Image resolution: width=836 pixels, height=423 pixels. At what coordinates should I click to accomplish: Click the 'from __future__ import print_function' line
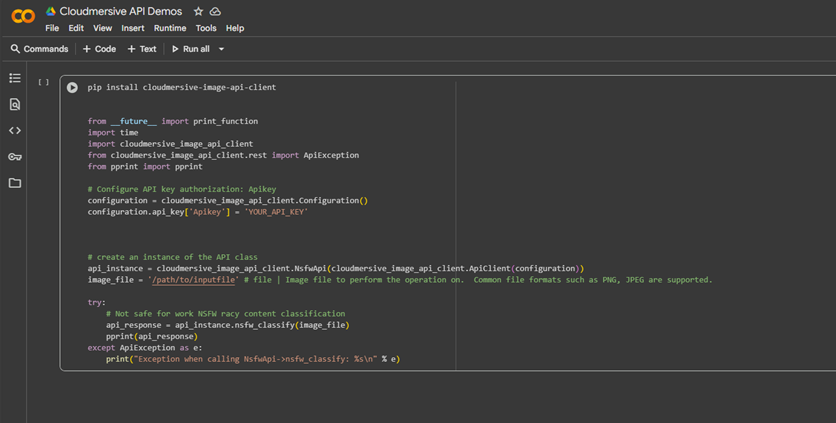173,122
